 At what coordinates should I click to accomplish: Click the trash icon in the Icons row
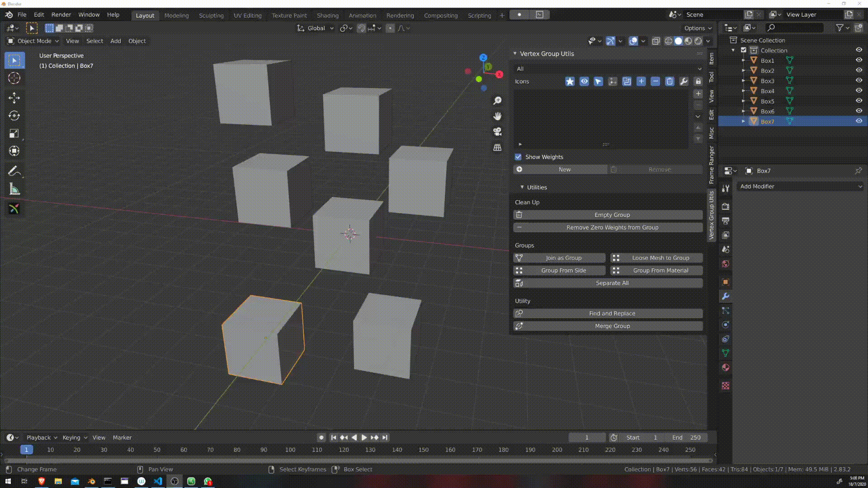click(670, 81)
